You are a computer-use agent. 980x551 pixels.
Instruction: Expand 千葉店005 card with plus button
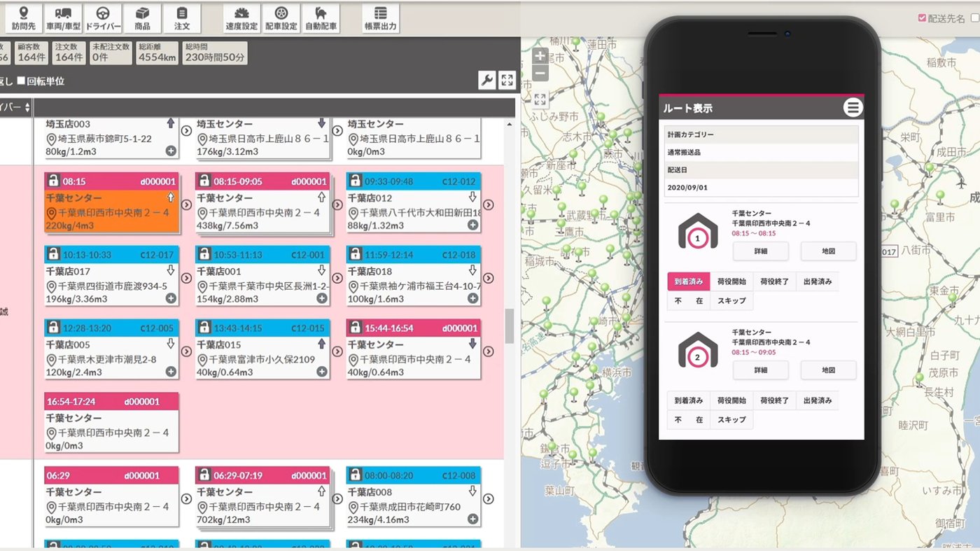point(171,372)
